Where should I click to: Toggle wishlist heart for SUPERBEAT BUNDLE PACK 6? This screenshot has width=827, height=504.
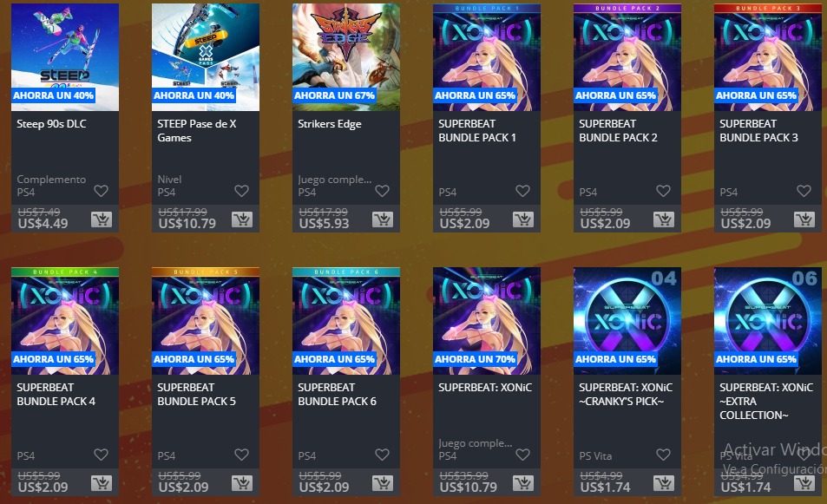click(383, 455)
